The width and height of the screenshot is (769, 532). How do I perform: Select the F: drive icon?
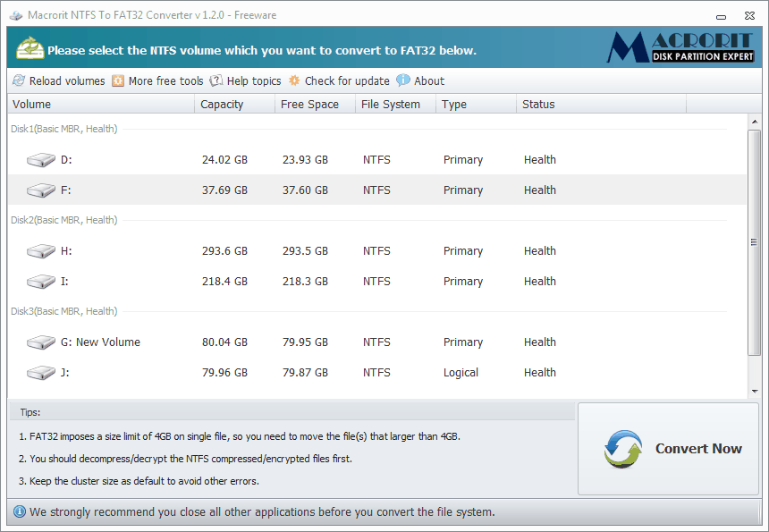40,190
